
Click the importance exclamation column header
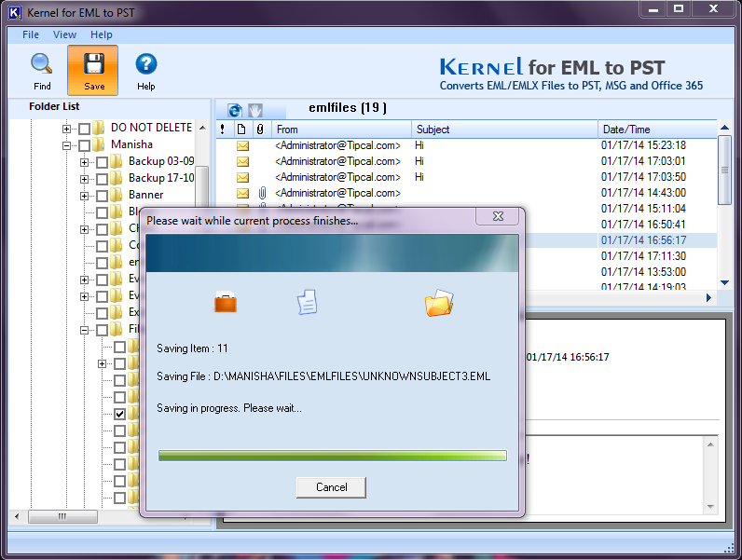pos(223,130)
